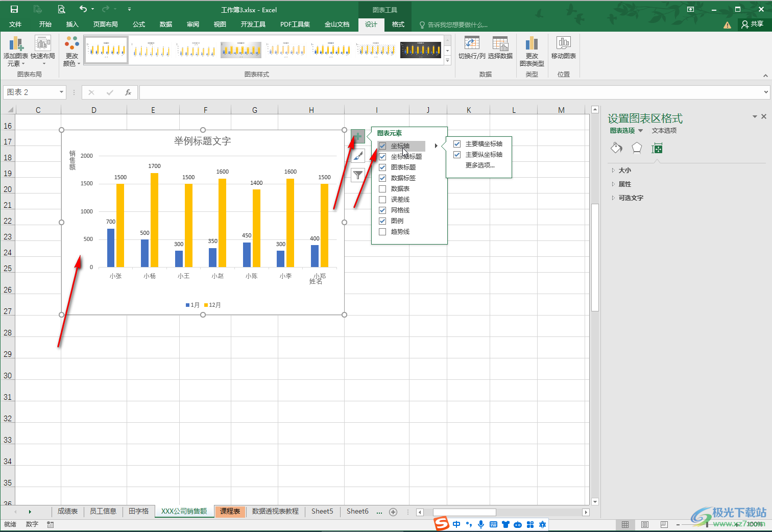Image resolution: width=772 pixels, height=532 pixels.
Task: Click the cancel X icon in formula bar
Action: tap(91, 92)
